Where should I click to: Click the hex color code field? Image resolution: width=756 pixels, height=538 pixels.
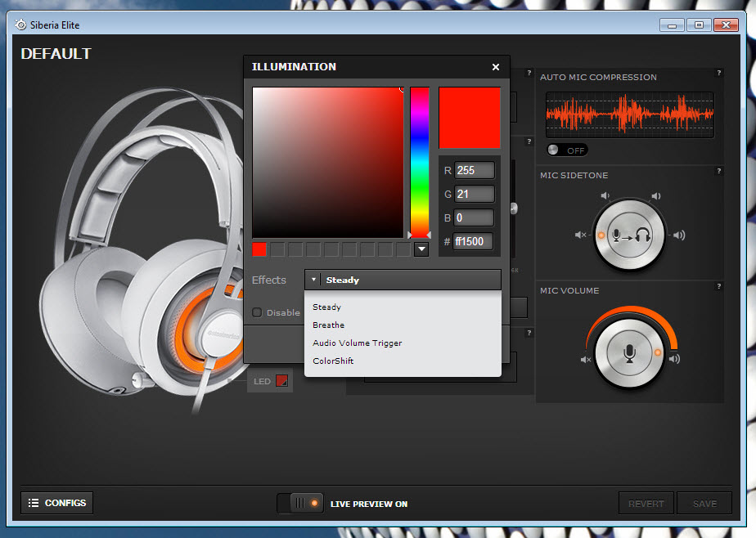[473, 241]
